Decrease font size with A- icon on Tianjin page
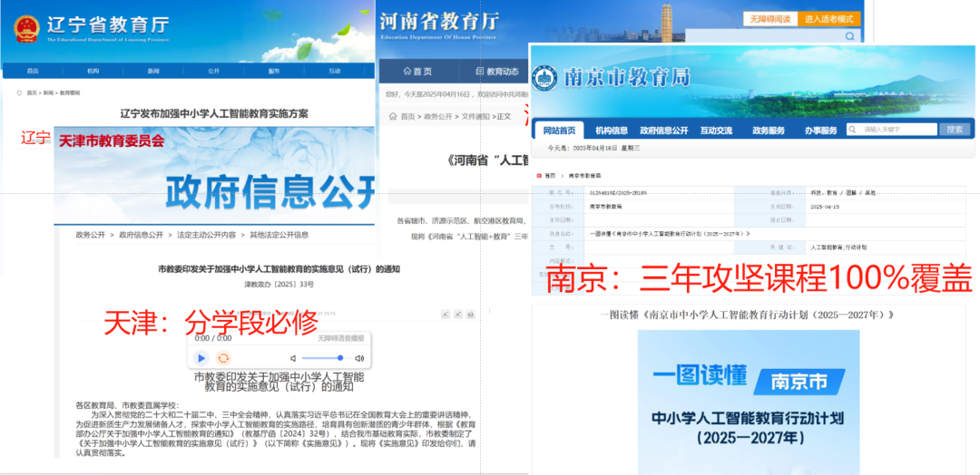980x475 pixels. 445,314
